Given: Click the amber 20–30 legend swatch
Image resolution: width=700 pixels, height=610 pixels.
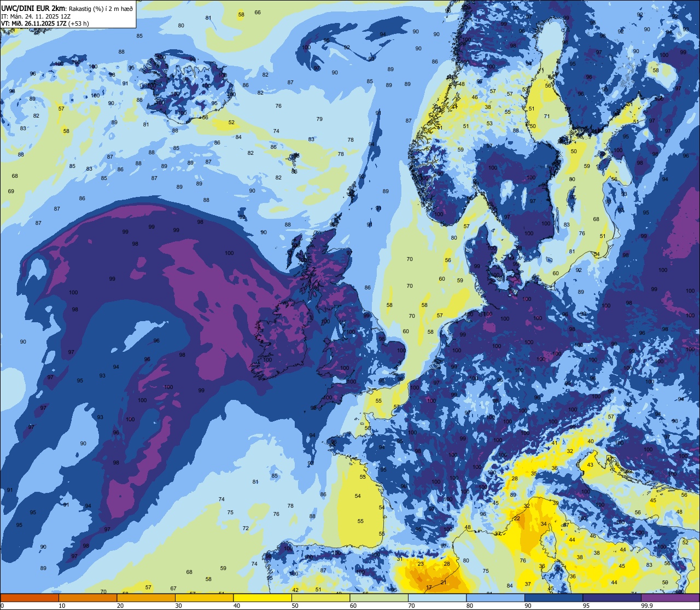Looking at the screenshot, I should [x=146, y=598].
